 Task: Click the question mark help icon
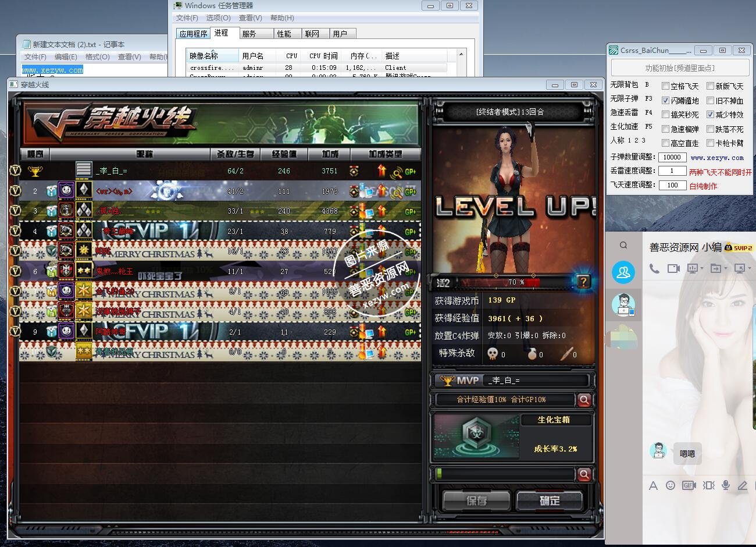tap(583, 282)
